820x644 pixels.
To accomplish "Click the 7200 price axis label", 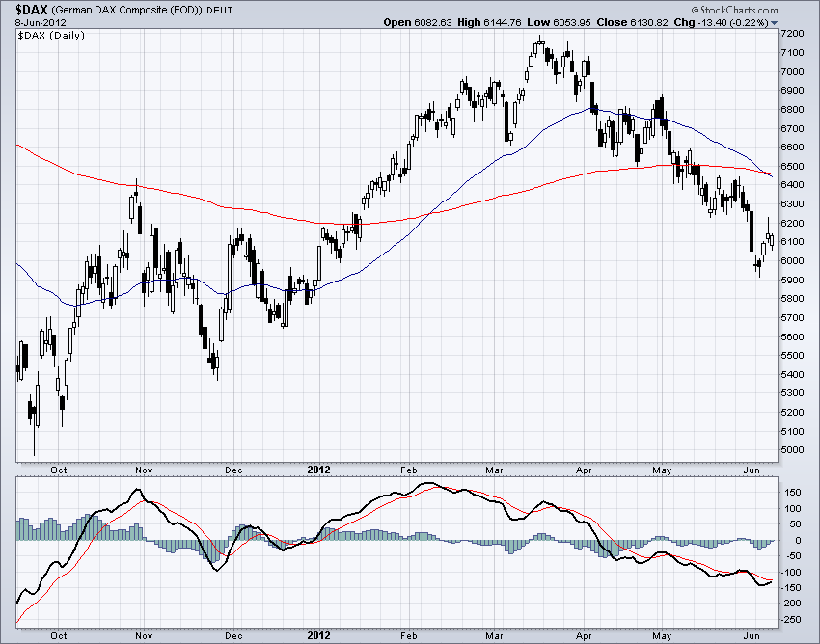I will coord(792,34).
